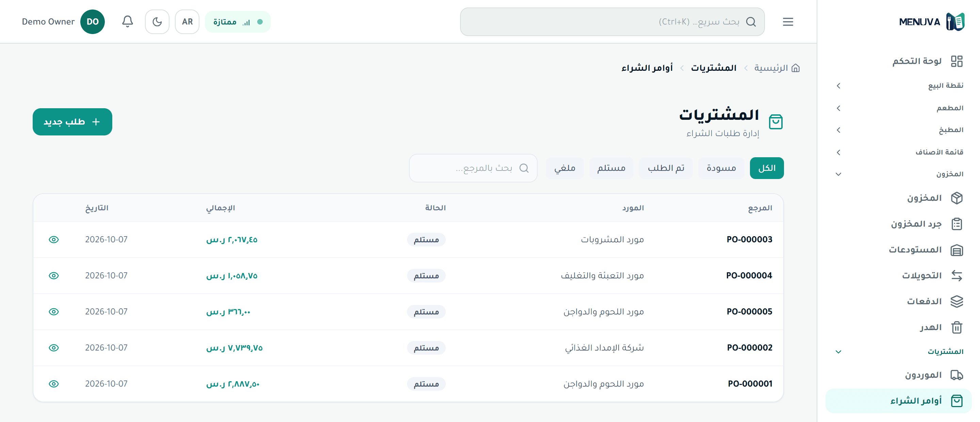
Task: Collapse the المخزون sidebar section header
Action: (x=898, y=174)
